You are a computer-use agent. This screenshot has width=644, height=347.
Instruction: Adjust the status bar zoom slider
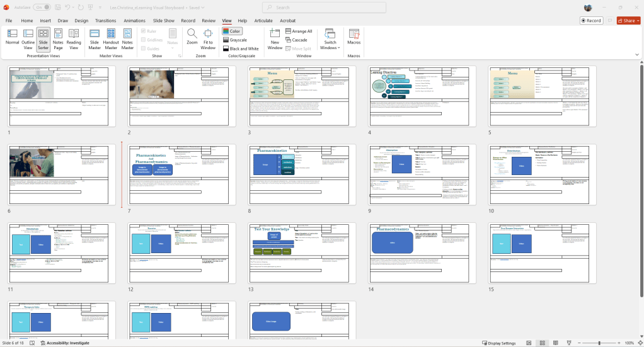tap(599, 343)
